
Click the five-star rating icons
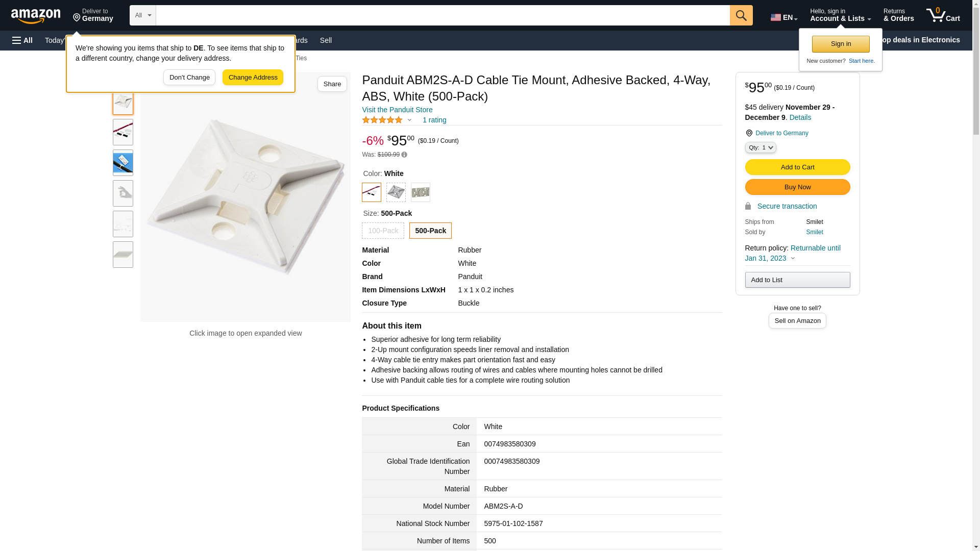coord(382,120)
